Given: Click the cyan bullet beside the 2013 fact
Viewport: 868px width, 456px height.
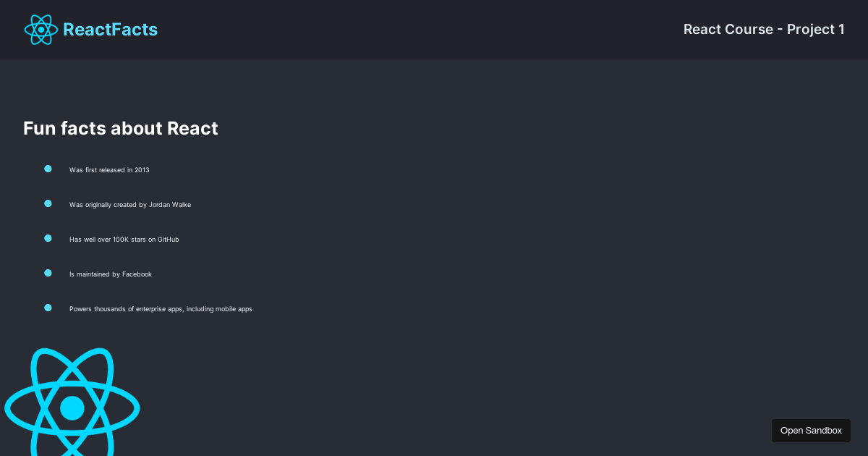Looking at the screenshot, I should click(48, 168).
